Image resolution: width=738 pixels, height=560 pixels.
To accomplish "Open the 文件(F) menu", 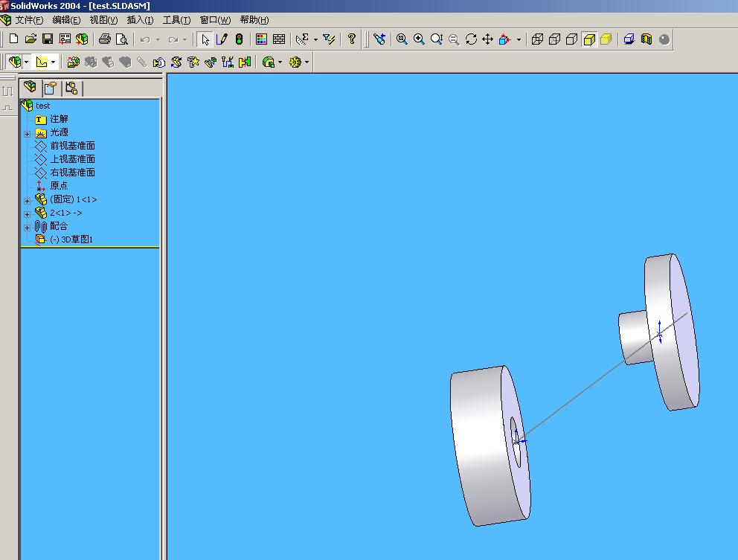I will tap(29, 20).
